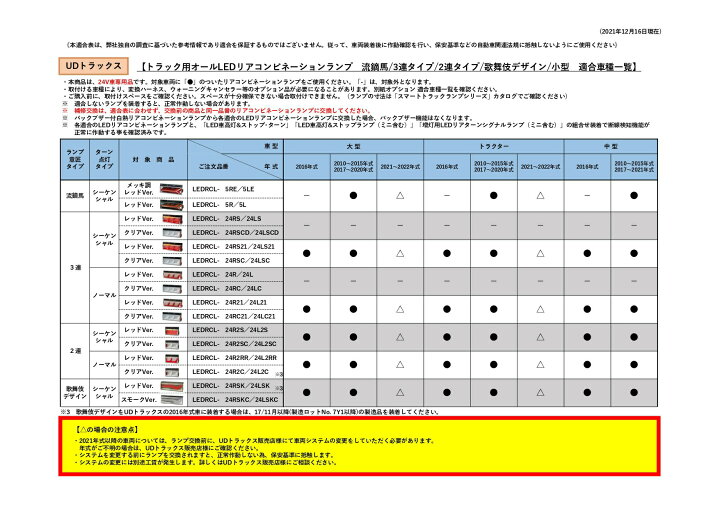720x509 pixels.
Task: Click the トラクター 2021~2022年式 year column header
Action: [x=540, y=167]
